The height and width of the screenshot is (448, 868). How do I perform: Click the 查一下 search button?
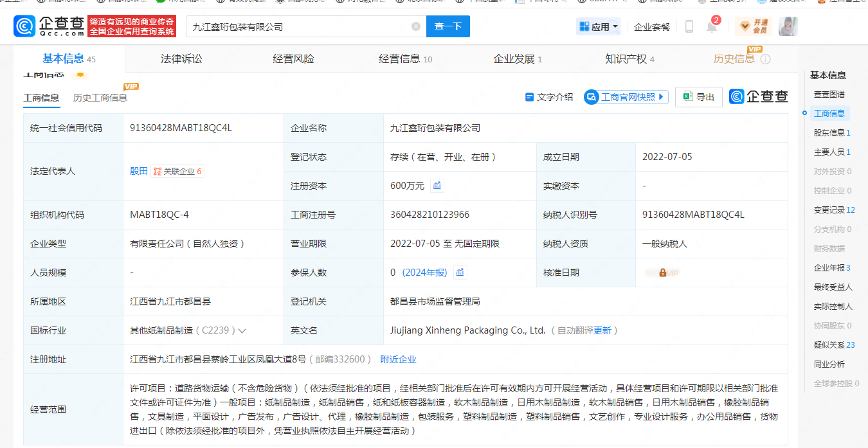click(448, 26)
